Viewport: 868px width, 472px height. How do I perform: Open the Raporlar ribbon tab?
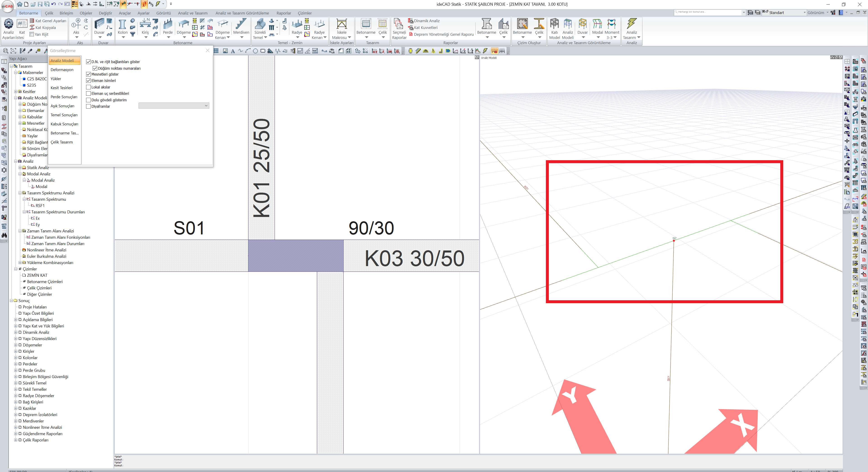coord(284,13)
